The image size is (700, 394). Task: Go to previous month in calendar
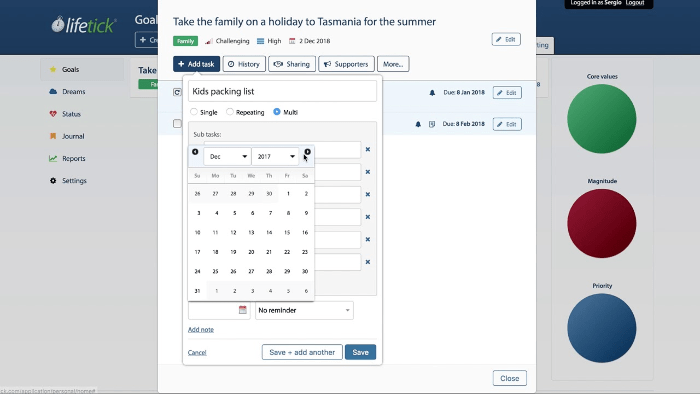click(195, 152)
